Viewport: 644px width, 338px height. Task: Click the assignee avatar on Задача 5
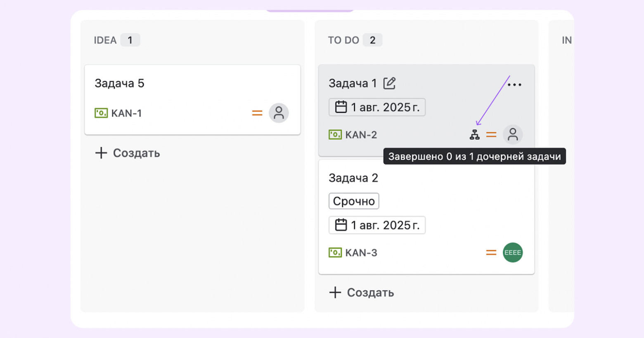279,113
